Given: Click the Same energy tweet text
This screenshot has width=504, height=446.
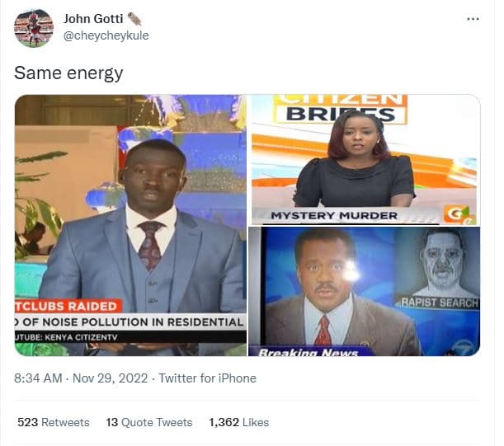Looking at the screenshot, I should (68, 73).
